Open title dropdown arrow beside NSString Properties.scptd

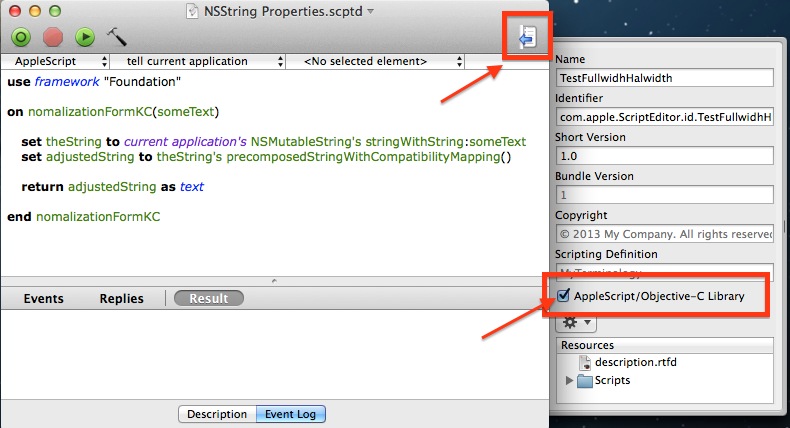coord(371,11)
